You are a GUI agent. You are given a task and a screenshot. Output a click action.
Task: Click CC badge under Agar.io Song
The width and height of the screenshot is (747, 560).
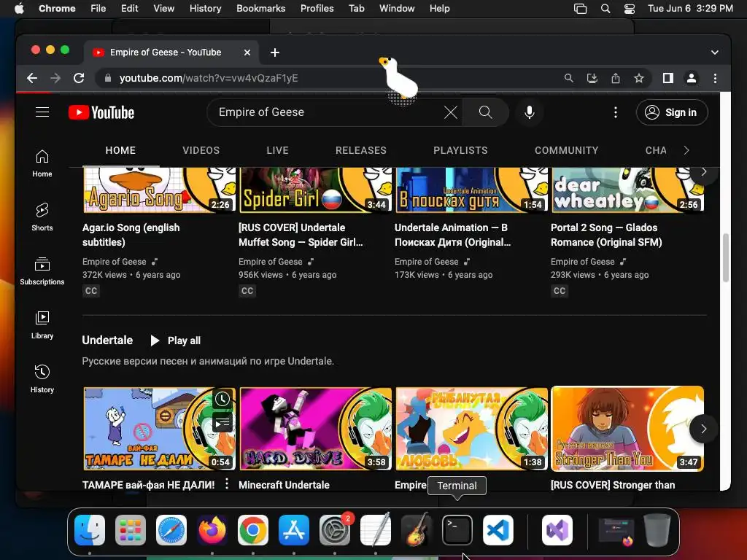(x=91, y=290)
